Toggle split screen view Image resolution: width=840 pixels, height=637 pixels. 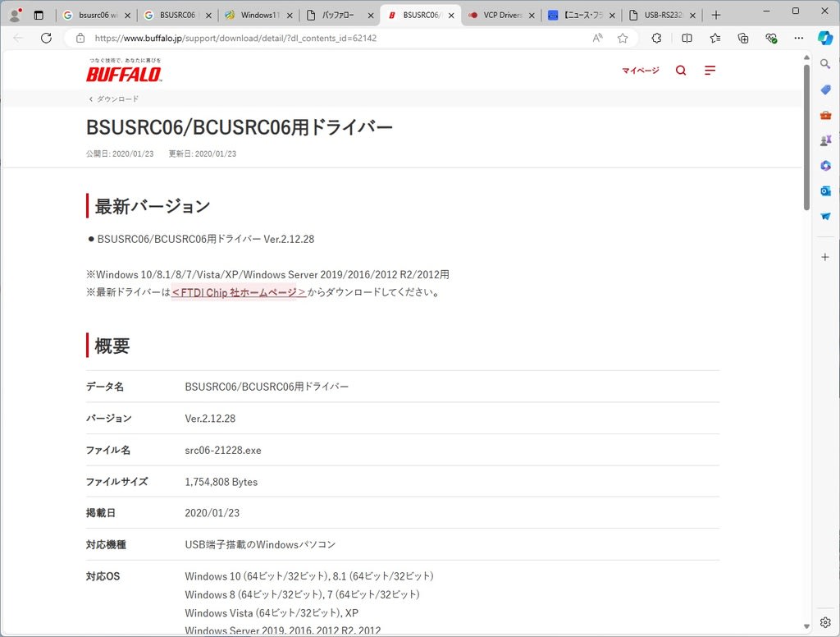pyautogui.click(x=687, y=38)
